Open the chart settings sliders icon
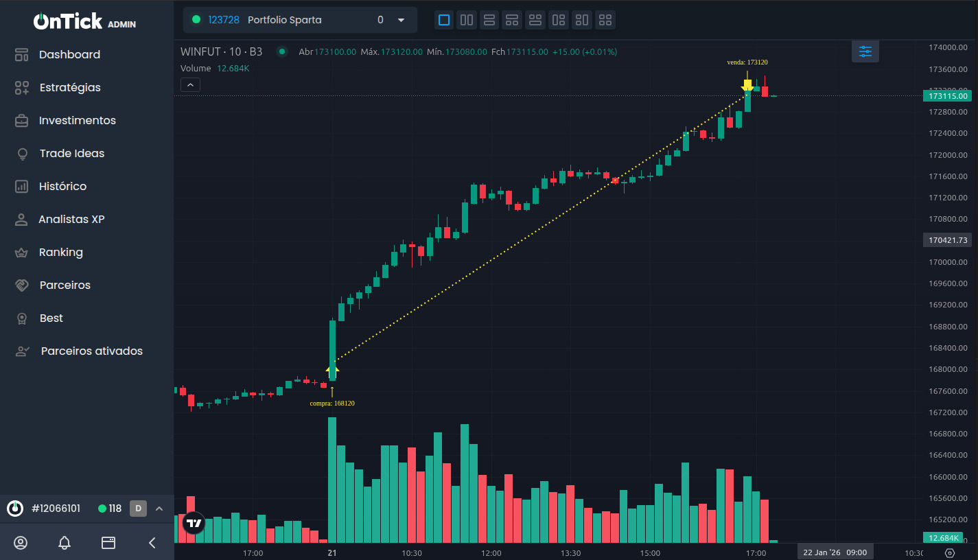Image resolution: width=978 pixels, height=560 pixels. pos(865,51)
